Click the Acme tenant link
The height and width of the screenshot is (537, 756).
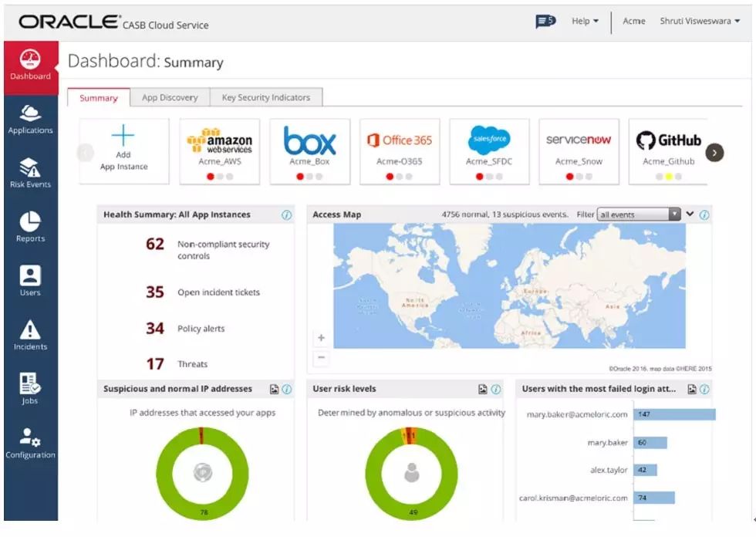pos(633,21)
